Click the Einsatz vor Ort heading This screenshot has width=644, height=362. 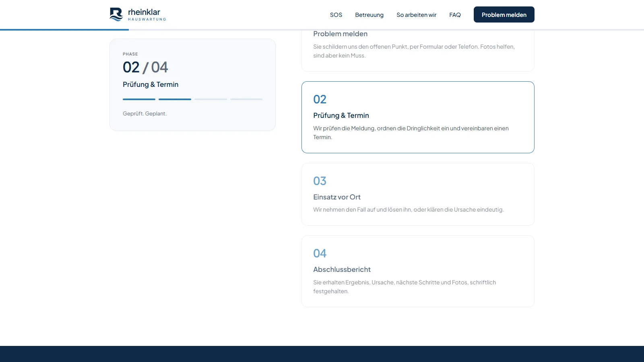point(337,197)
